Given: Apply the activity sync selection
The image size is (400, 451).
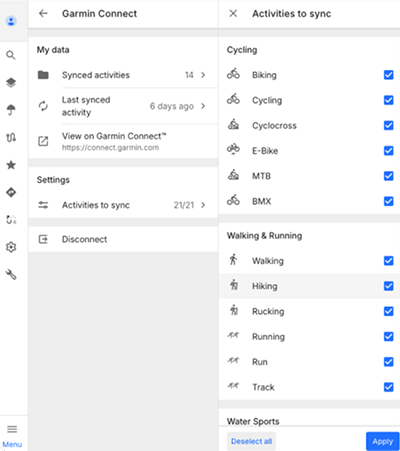Looking at the screenshot, I should [383, 441].
